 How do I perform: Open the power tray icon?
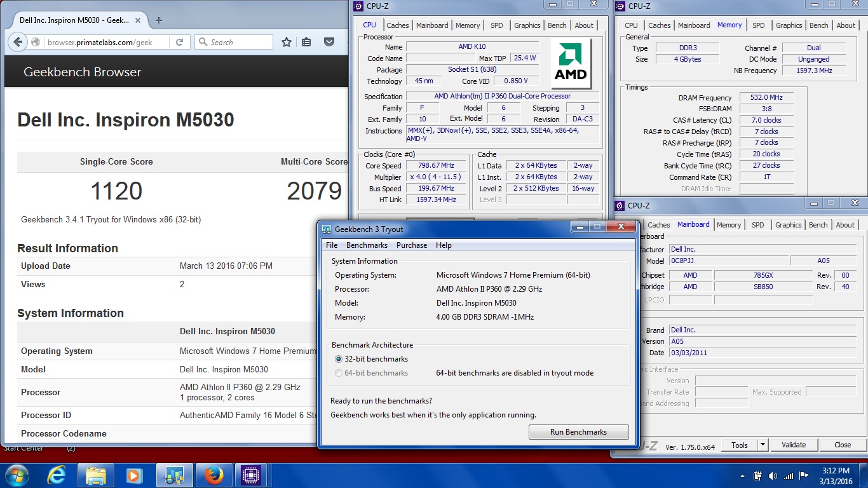757,475
